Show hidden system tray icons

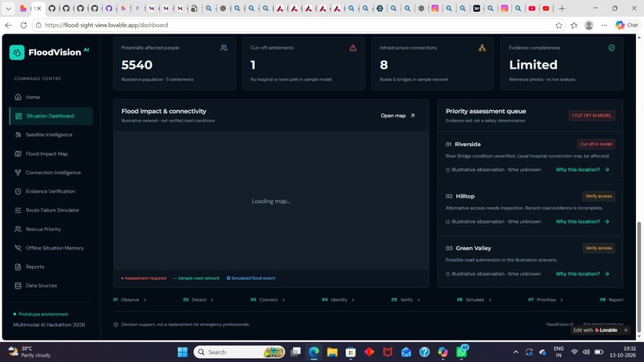tap(515, 352)
